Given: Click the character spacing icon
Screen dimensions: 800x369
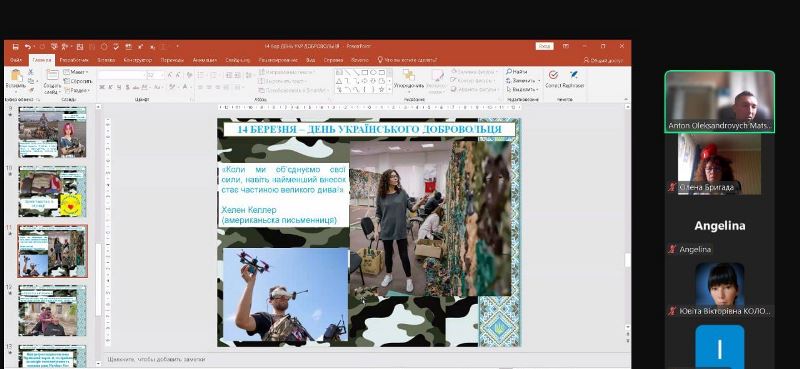Looking at the screenshot, I should (x=144, y=87).
